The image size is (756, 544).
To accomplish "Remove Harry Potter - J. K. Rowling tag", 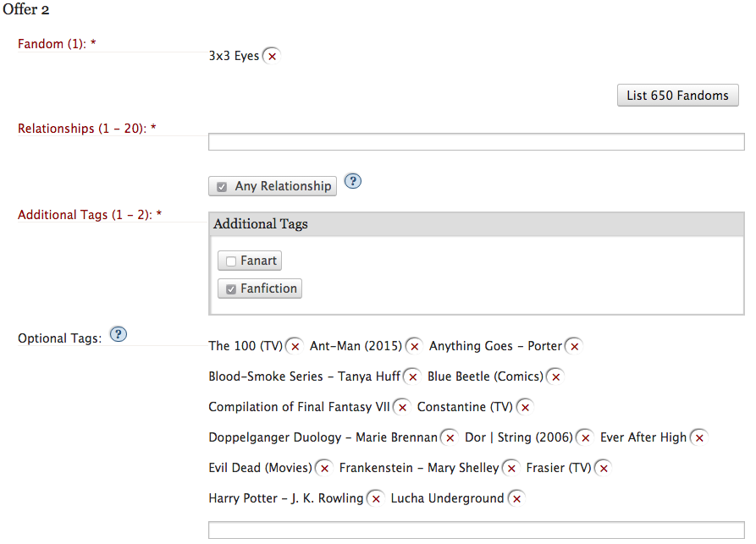I will tap(376, 498).
